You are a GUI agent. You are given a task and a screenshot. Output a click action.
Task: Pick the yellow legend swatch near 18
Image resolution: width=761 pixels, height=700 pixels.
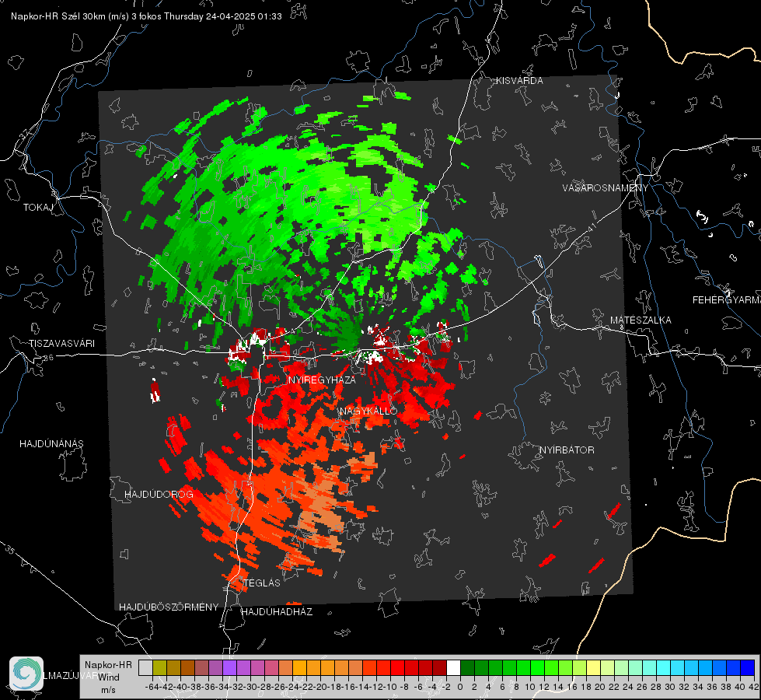(x=594, y=667)
